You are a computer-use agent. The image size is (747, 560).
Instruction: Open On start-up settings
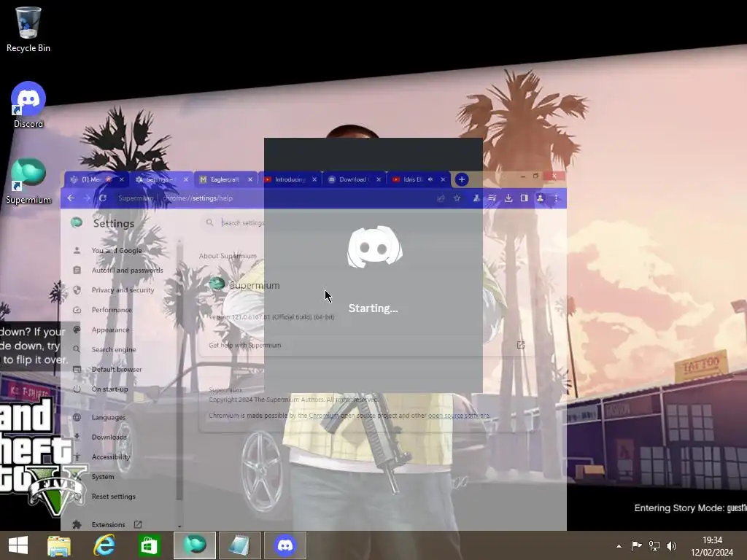tap(109, 389)
